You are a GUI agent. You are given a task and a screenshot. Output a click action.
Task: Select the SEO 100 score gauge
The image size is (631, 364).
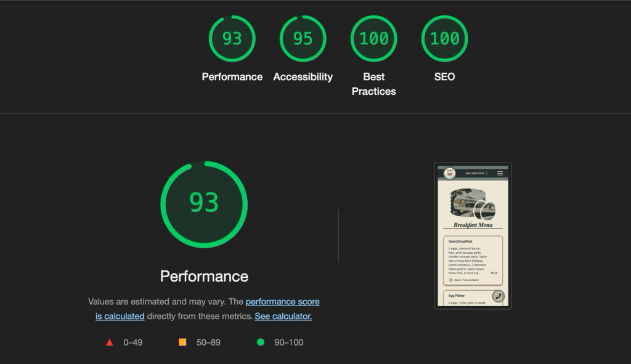pos(444,39)
